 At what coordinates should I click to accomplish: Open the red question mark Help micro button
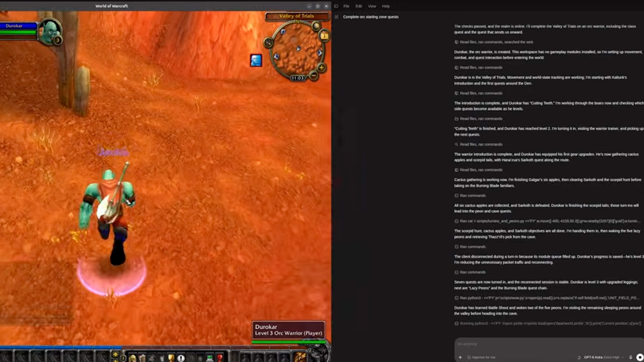click(x=219, y=358)
